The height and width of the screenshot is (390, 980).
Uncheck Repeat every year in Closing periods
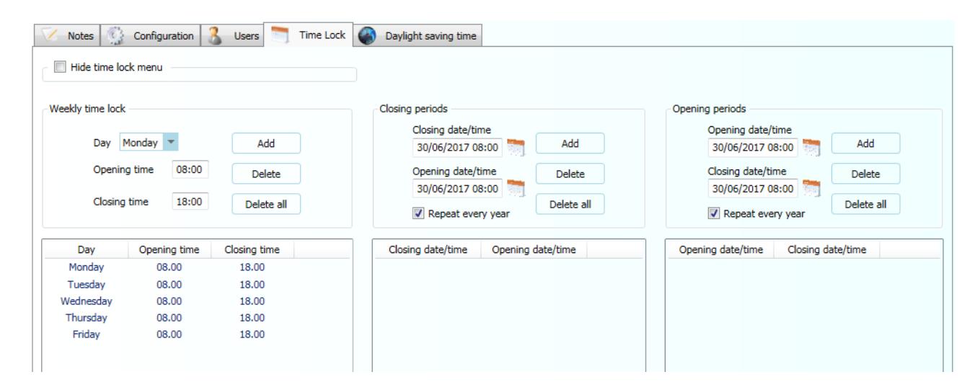coord(417,213)
